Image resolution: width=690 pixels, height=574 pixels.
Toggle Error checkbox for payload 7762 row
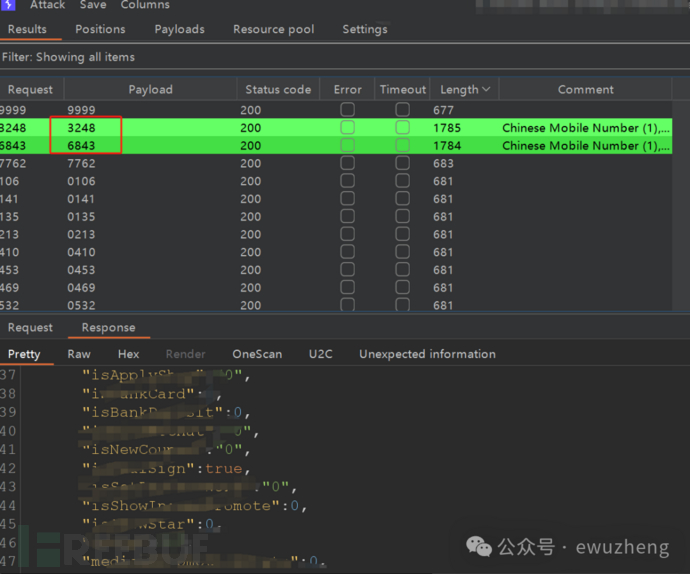coord(347,163)
